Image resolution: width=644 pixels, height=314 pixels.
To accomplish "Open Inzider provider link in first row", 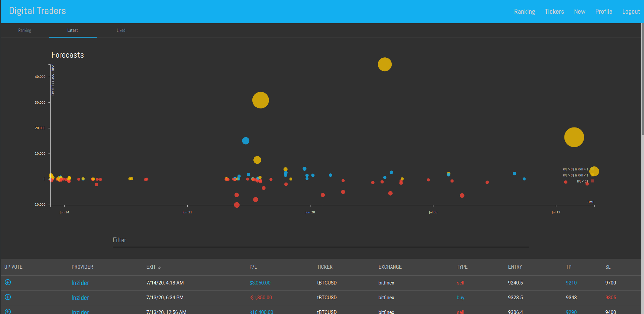I will (80, 283).
